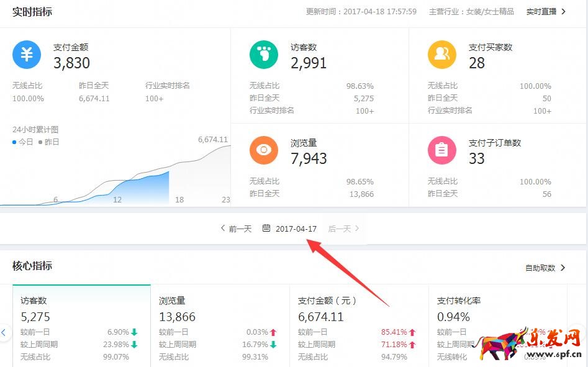Open 实时直播 via its chevron link

click(x=546, y=11)
